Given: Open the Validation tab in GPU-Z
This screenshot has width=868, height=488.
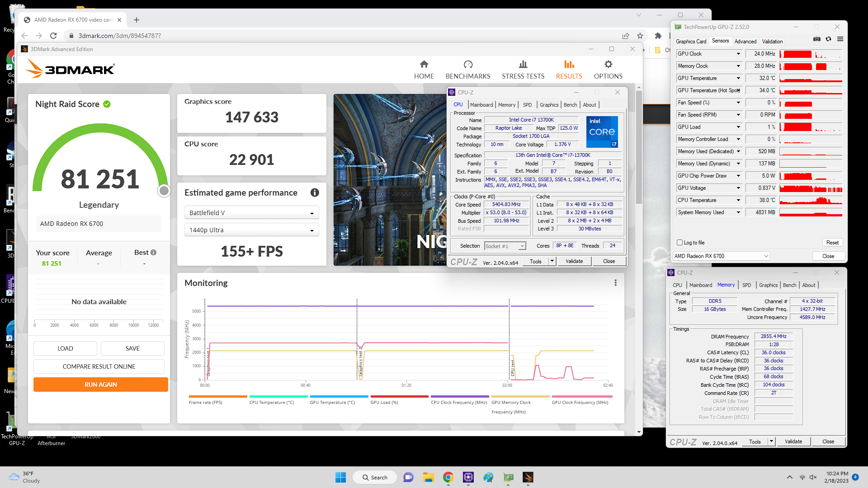Looking at the screenshot, I should [x=772, y=41].
